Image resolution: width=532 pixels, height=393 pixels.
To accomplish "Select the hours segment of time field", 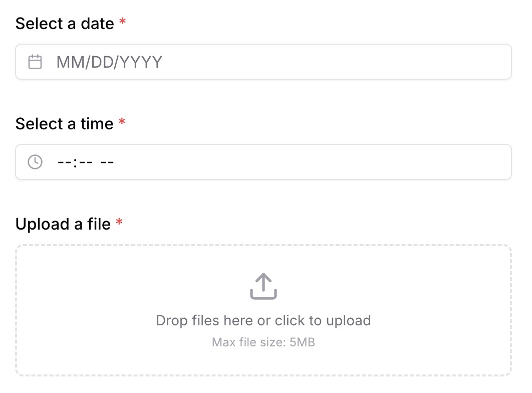I will 65,162.
